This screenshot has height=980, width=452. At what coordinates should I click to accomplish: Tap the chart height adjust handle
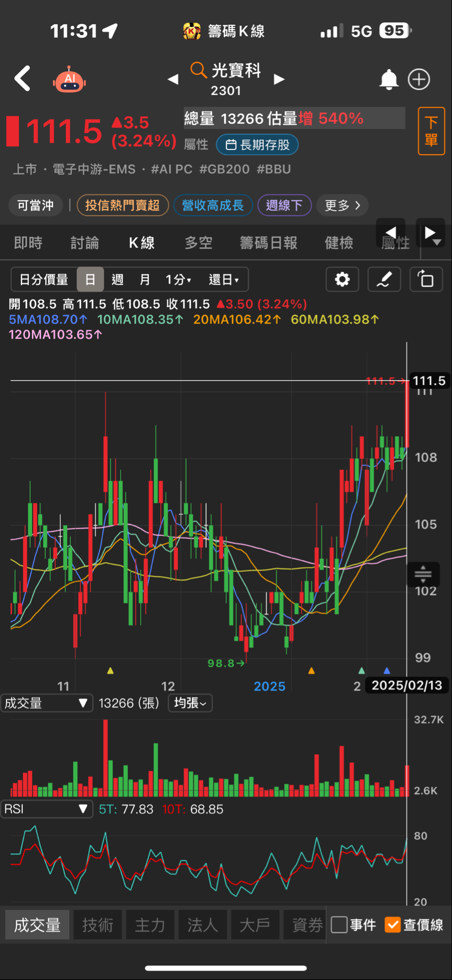coord(423,574)
